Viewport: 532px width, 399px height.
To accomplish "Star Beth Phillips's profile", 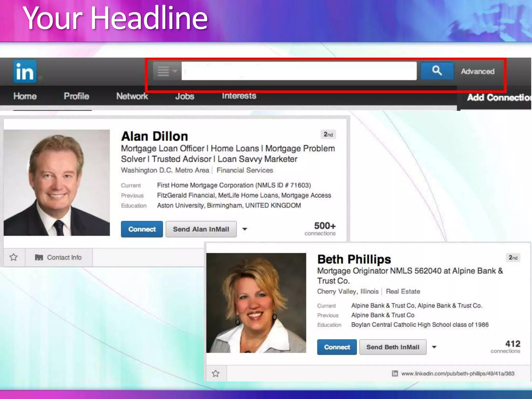I will 216,374.
